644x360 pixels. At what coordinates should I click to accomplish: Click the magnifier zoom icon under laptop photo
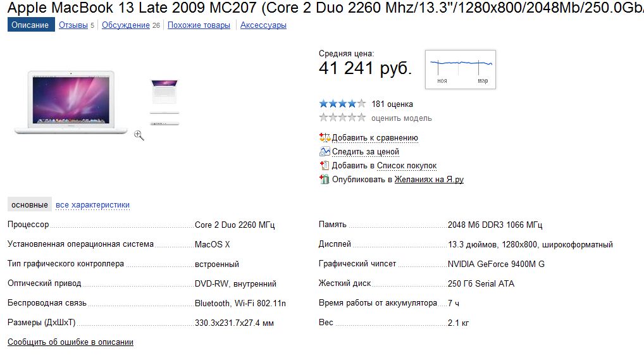click(x=139, y=135)
